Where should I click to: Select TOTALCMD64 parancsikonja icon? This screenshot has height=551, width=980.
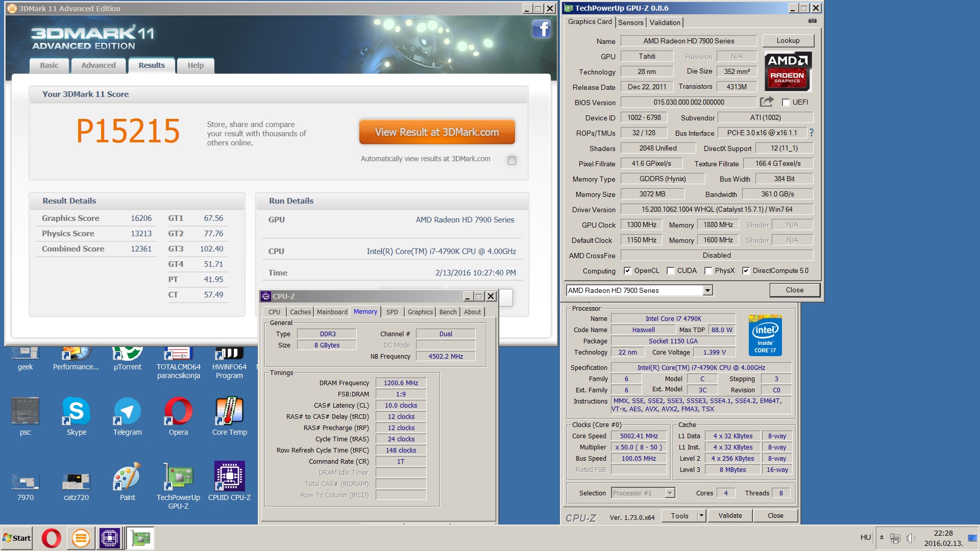178,363
